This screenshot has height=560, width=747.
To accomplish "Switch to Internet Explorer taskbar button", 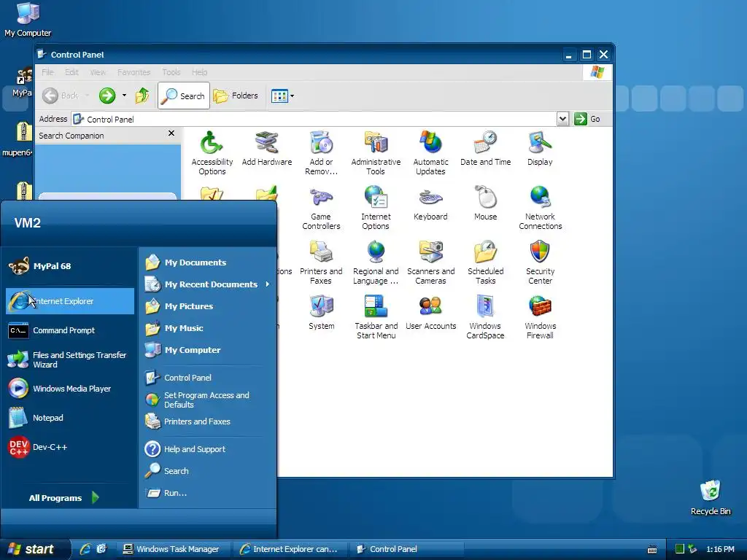I will coord(290,549).
